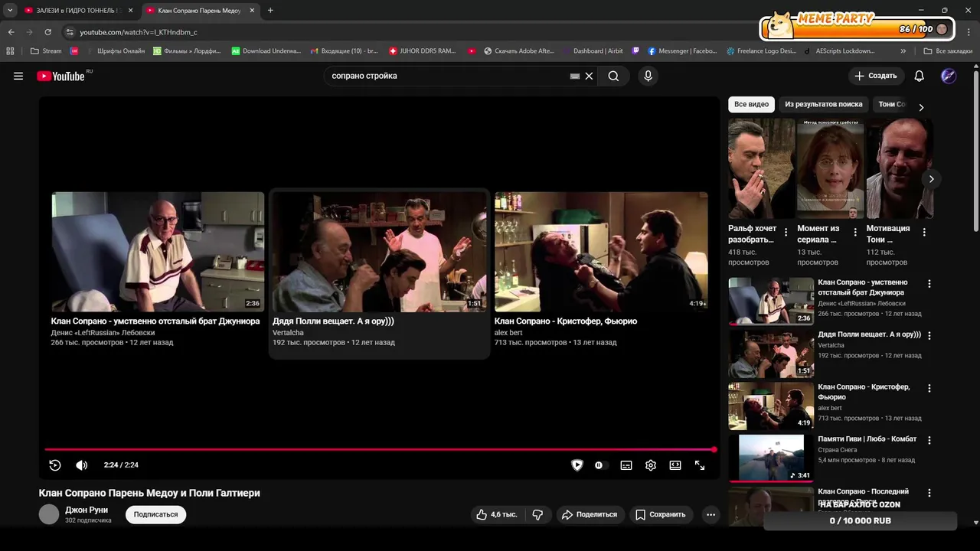Open options for Ральф хочет разобрать short
This screenshot has height=551, width=980.
[786, 232]
